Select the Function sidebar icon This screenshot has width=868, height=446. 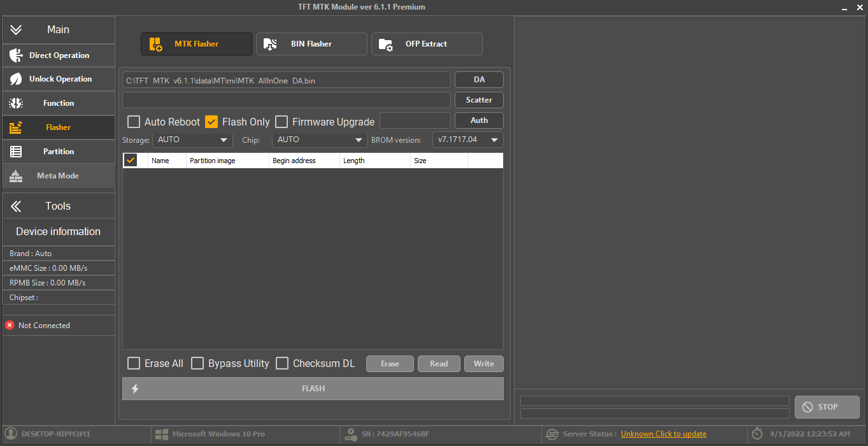point(18,103)
